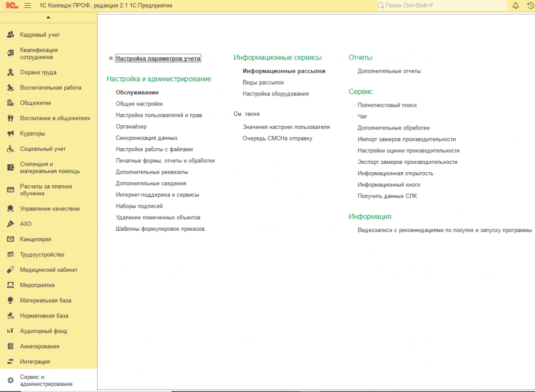The width and height of the screenshot is (535, 392).
Task: Collapse sections panel with up arrow
Action: [x=48, y=17]
